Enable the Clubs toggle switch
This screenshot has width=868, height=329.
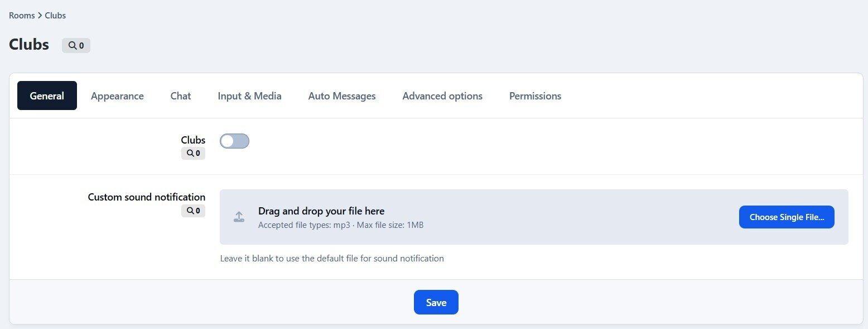pyautogui.click(x=234, y=141)
